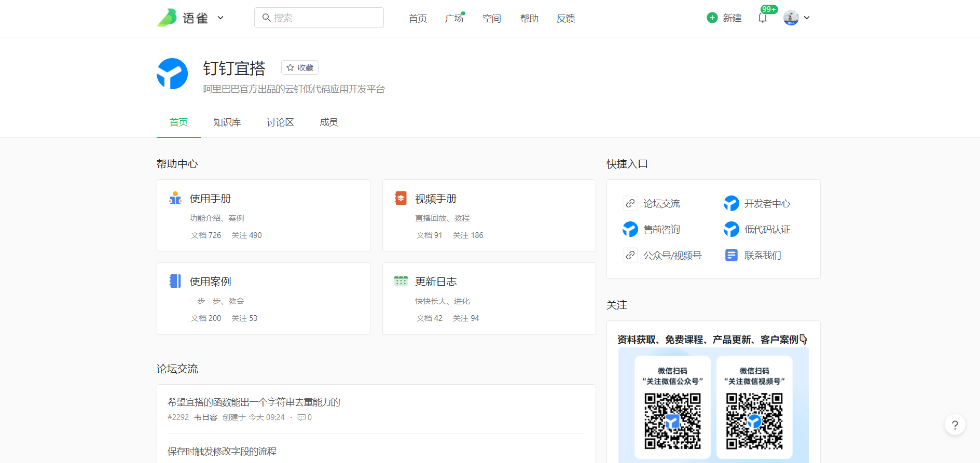Click the 微信视频号 QR code

pyautogui.click(x=754, y=421)
